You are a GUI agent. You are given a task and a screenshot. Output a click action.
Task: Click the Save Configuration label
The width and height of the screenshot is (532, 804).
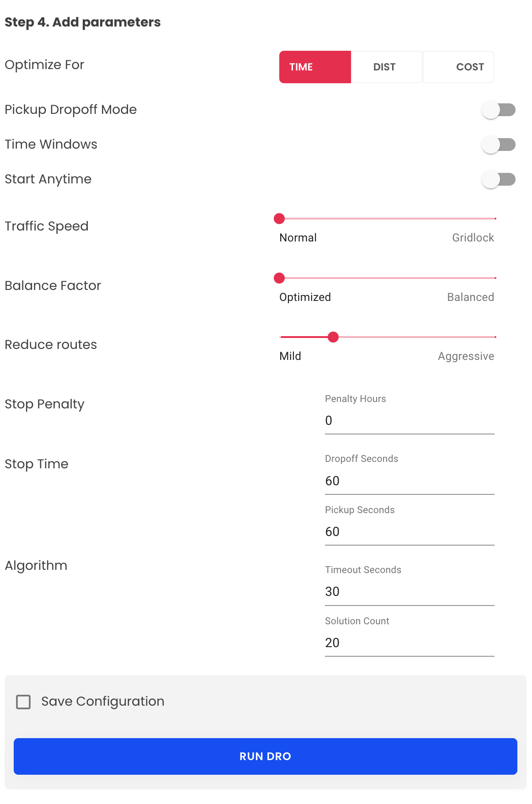pos(103,702)
